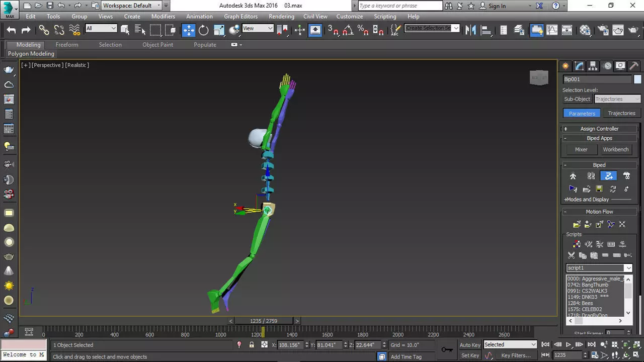This screenshot has height=362, width=644.
Task: Expand the Assign Controller rollout
Action: coord(599,129)
